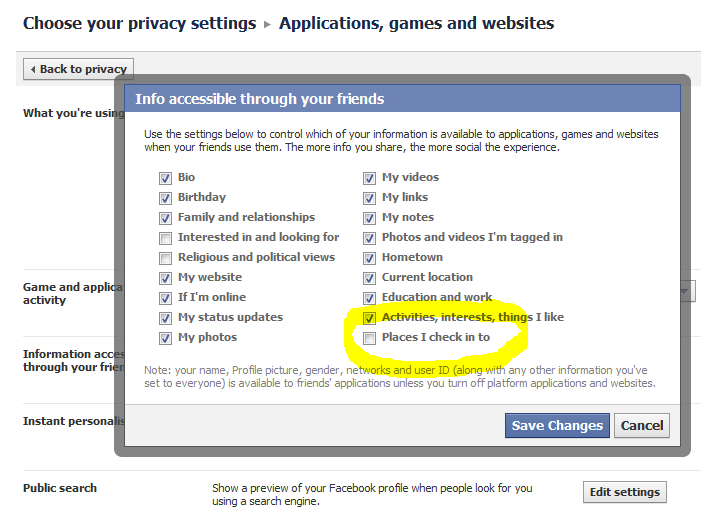
Task: Uncheck the My website option
Action: [165, 278]
